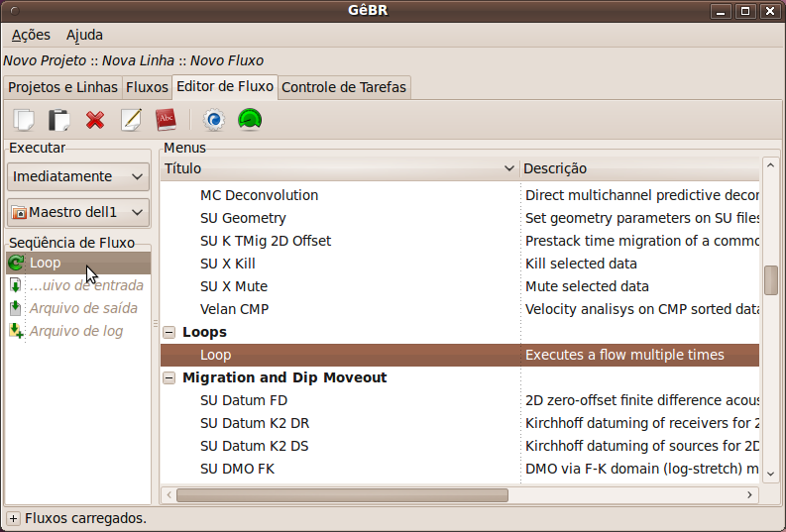Click the horizontal scrollbar thumb in Menus

(342, 495)
